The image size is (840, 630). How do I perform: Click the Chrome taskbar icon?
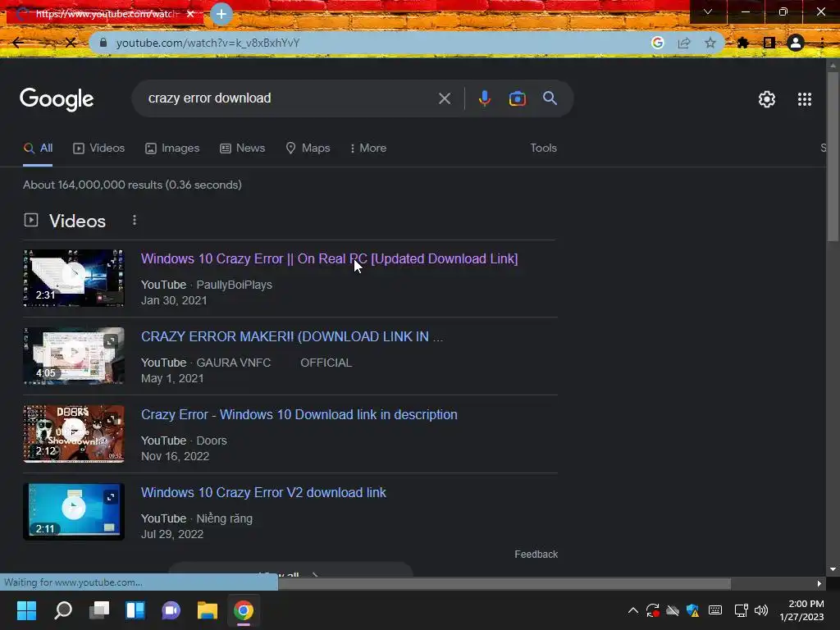pos(243,610)
